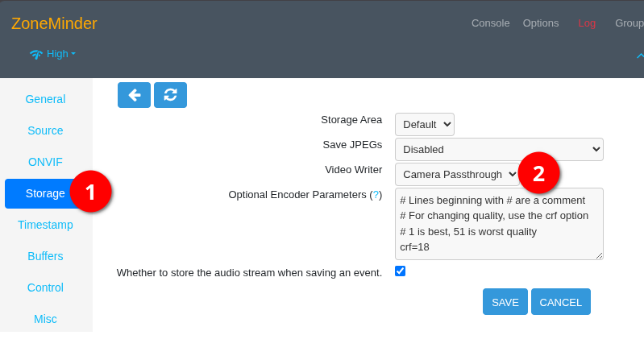
Task: Open the Save JPEGs dropdown
Action: tap(499, 150)
